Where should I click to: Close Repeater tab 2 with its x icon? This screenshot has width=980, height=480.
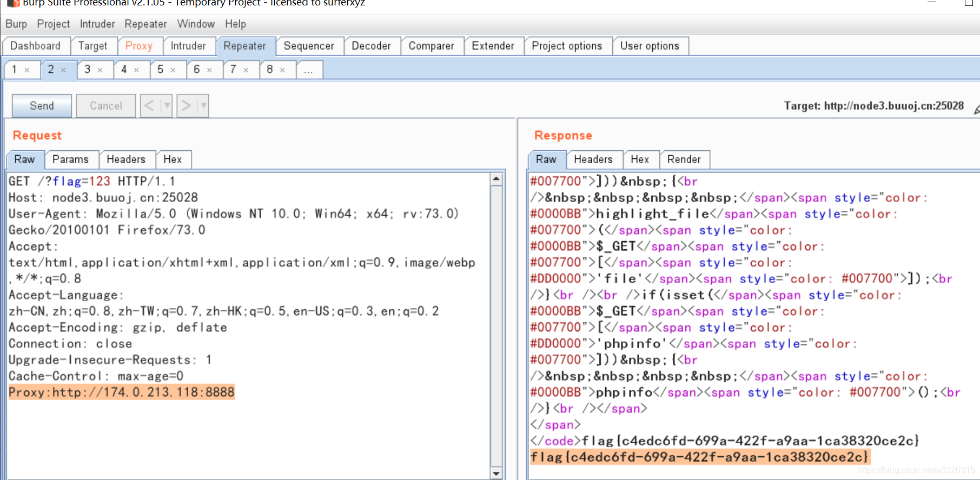point(63,70)
